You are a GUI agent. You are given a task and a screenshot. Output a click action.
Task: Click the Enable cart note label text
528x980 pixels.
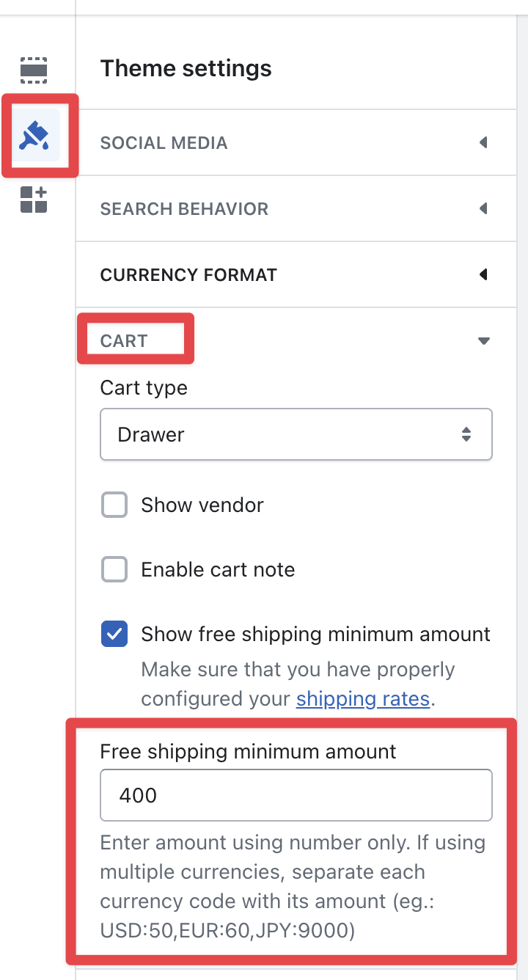tap(218, 570)
